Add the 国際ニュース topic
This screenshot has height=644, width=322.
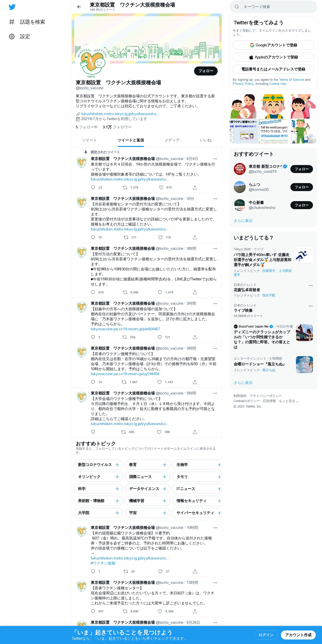(x=165, y=477)
